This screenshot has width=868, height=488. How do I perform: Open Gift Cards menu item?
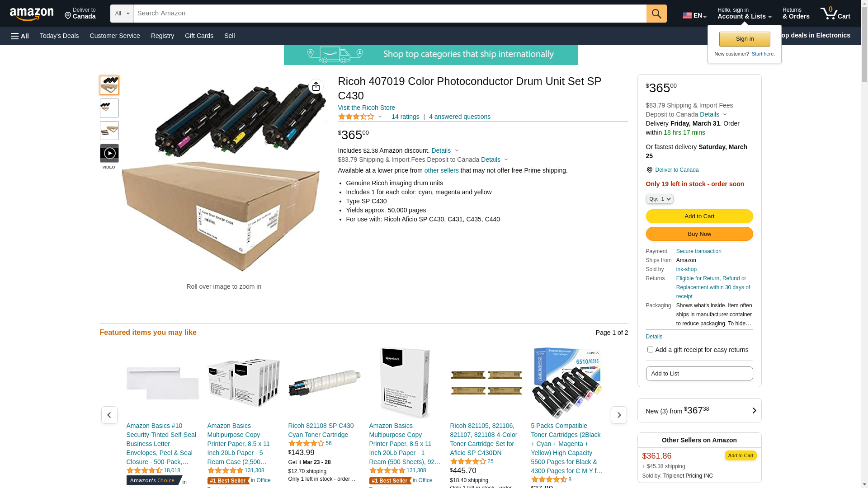(x=199, y=36)
